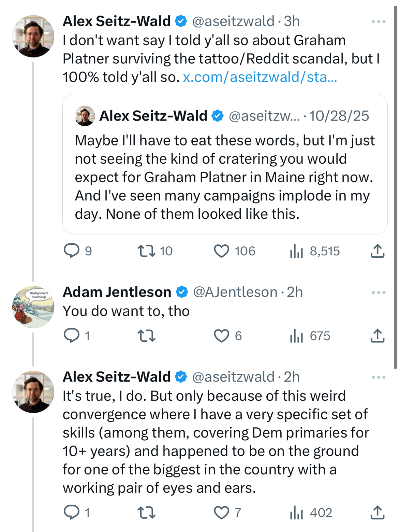Open more options for the top tweet

tap(378, 22)
